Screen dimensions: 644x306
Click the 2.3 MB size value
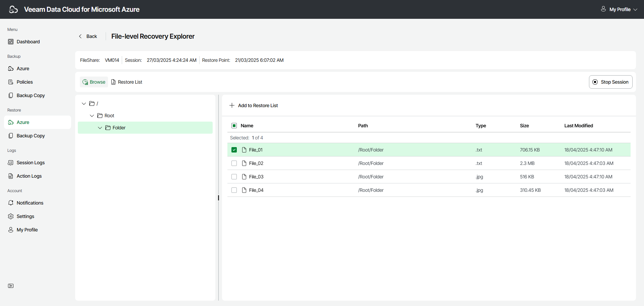527,163
